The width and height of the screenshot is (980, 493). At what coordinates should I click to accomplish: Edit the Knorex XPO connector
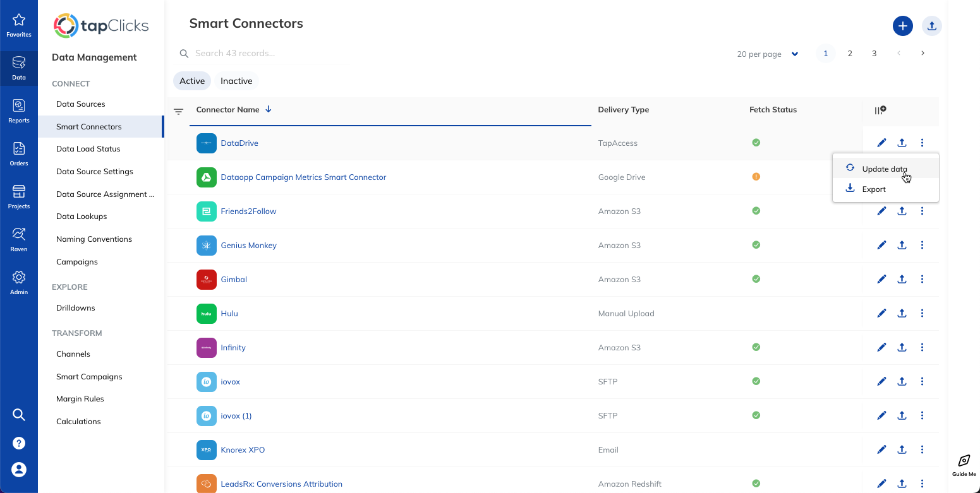[881, 450]
